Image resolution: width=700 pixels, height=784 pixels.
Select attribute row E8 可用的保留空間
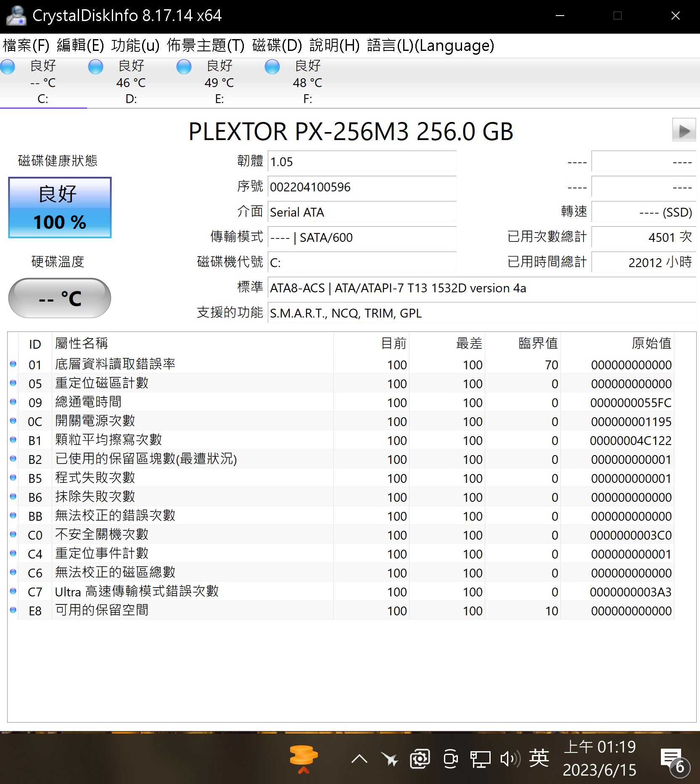tap(341, 610)
